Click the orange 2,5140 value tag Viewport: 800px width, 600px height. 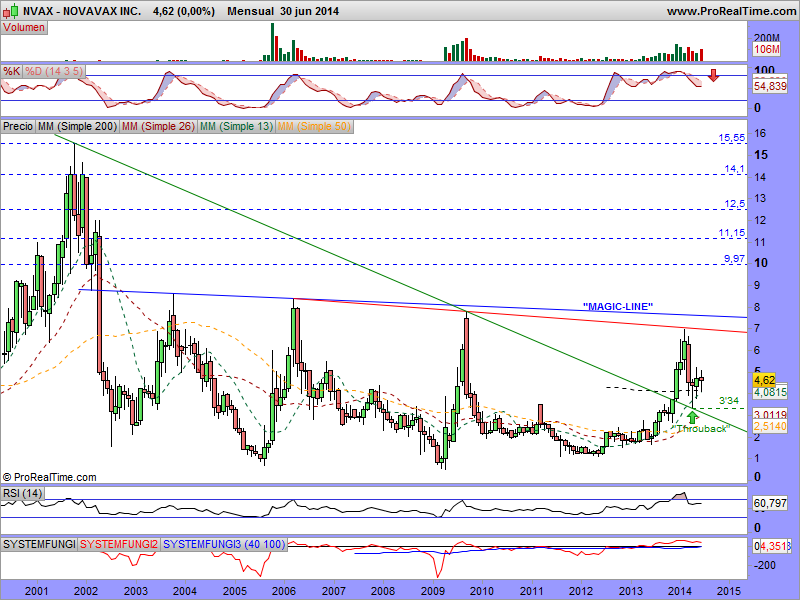click(770, 426)
